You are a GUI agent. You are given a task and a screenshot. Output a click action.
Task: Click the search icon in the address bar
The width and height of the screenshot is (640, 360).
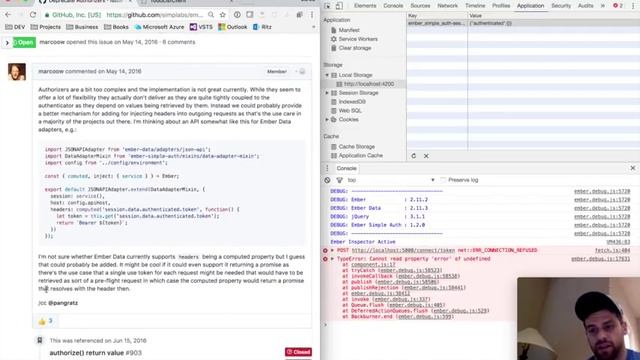click(211, 15)
